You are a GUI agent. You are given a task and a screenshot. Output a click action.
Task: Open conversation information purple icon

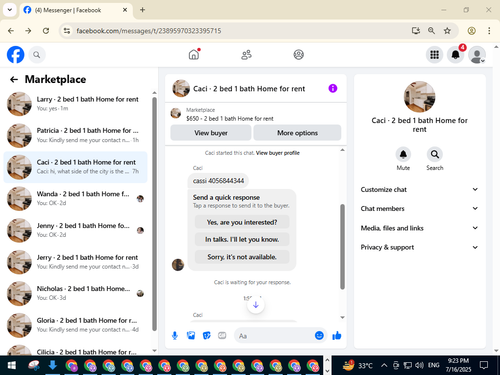coord(333,88)
